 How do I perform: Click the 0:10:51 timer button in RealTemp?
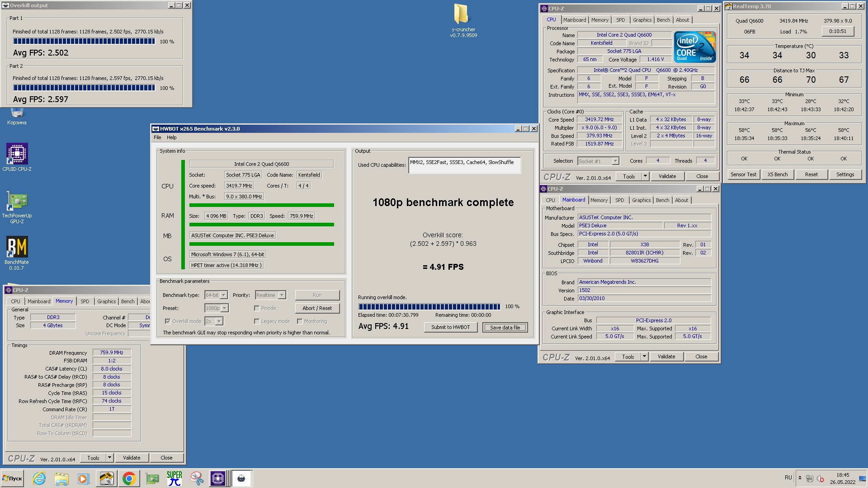(x=838, y=31)
